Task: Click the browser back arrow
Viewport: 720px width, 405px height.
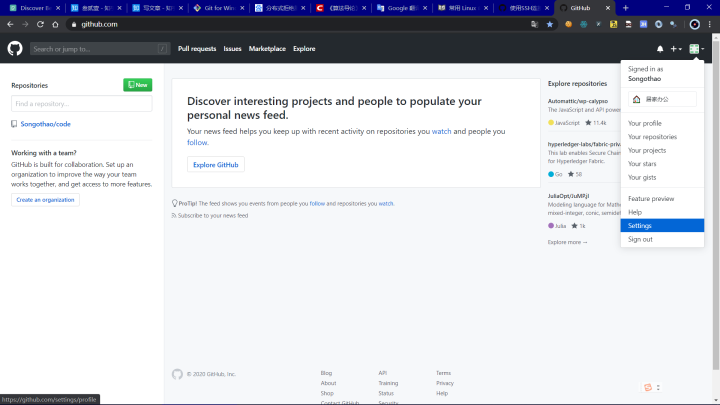Action: tap(10, 24)
